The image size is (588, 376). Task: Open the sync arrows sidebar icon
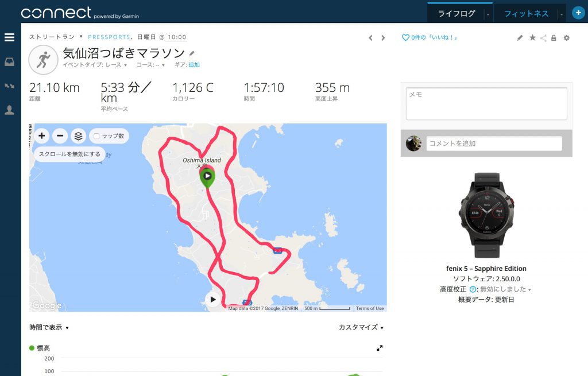coord(9,86)
